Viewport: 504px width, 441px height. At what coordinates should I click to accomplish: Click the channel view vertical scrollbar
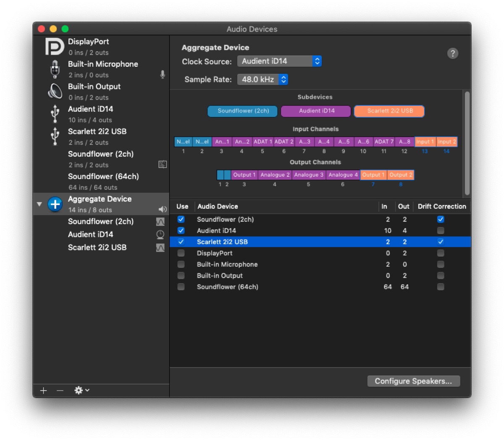pos(467,143)
